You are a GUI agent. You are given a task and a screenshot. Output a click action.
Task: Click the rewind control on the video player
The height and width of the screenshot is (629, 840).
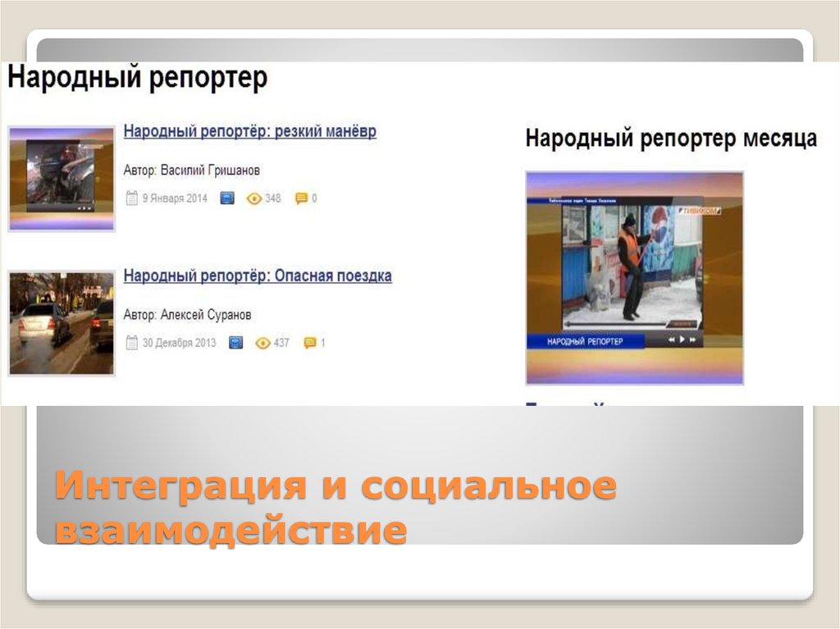click(672, 340)
